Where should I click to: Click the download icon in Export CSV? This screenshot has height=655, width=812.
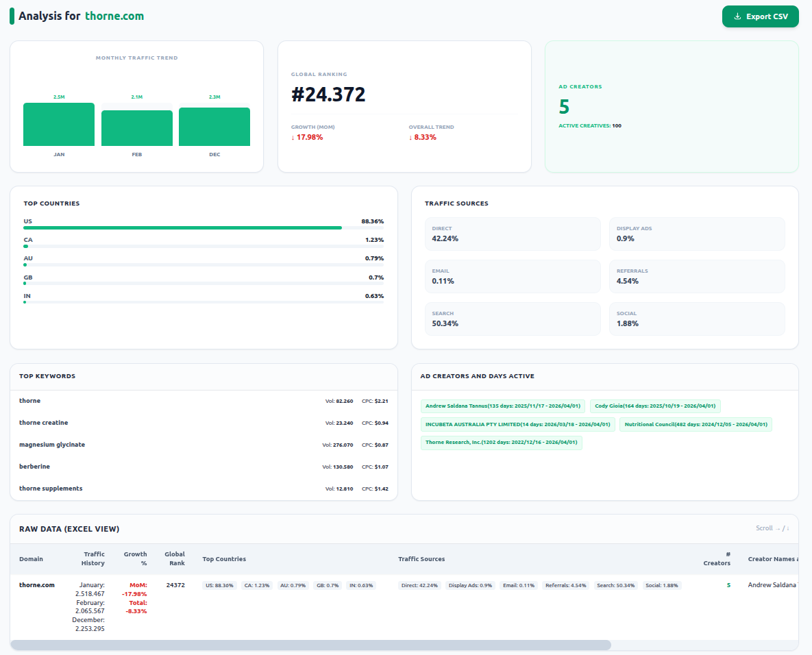coord(737,16)
